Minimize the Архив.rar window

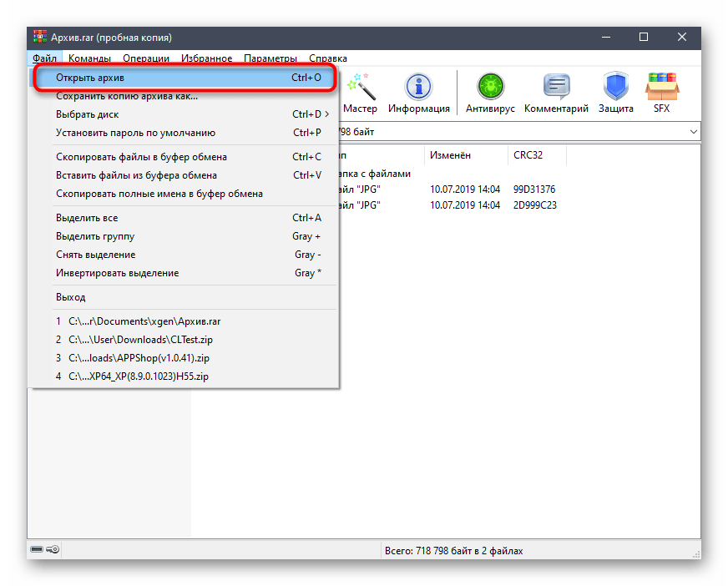pyautogui.click(x=606, y=38)
